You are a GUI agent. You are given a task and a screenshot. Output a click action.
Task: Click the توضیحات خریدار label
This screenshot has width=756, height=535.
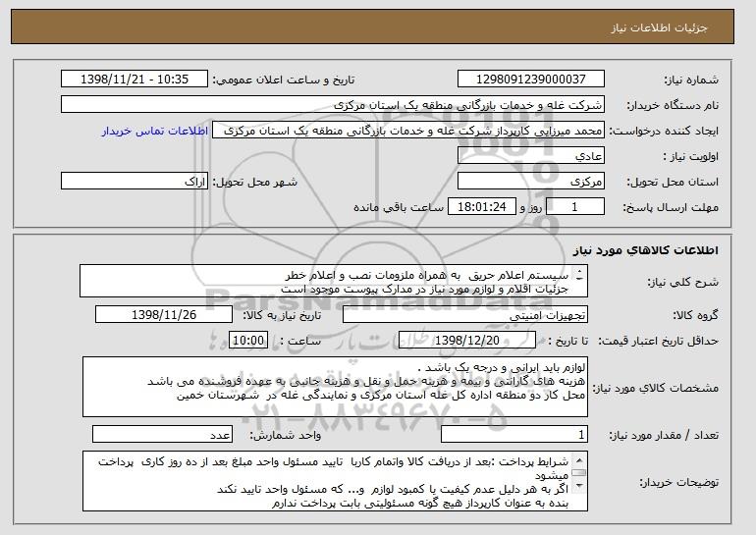click(x=678, y=482)
